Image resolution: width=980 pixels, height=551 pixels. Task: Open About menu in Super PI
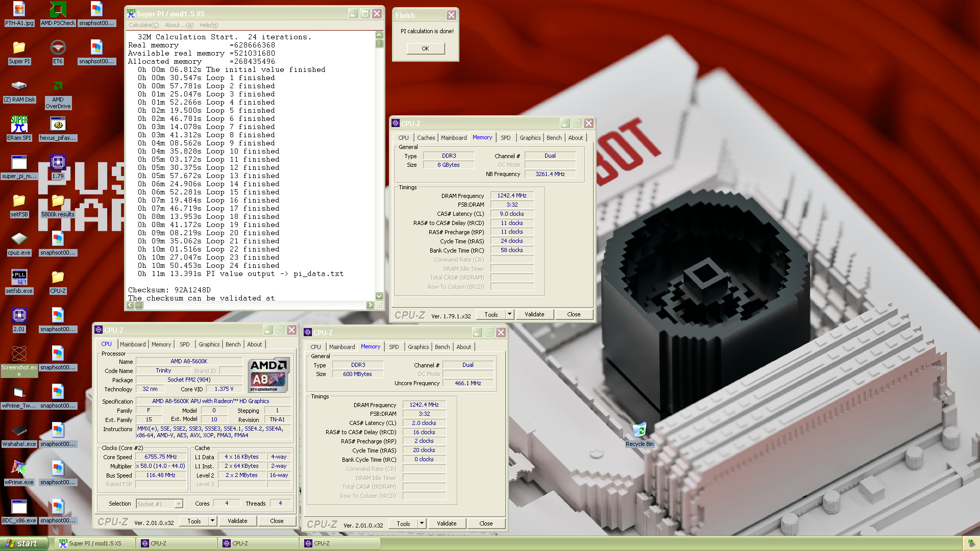tap(179, 25)
